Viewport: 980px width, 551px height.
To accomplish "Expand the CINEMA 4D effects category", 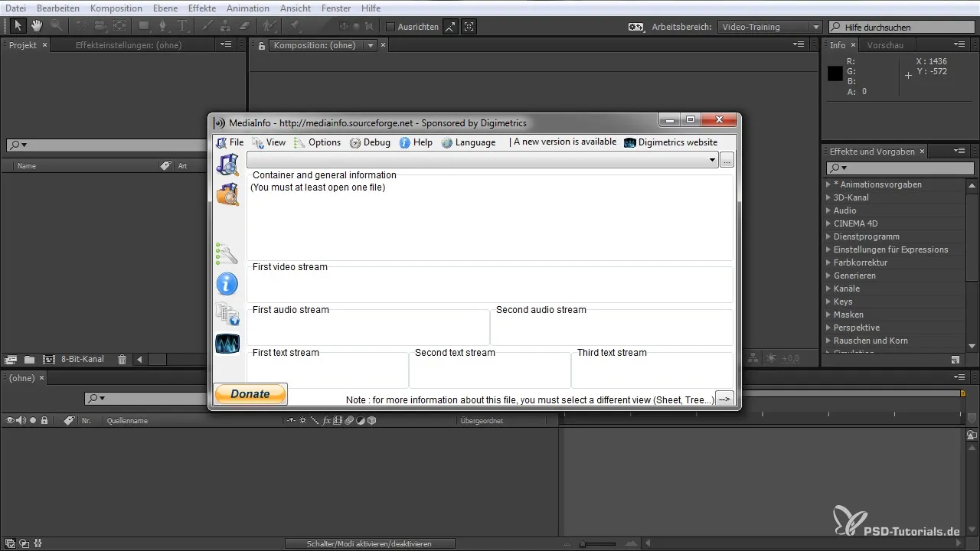I will pyautogui.click(x=828, y=223).
